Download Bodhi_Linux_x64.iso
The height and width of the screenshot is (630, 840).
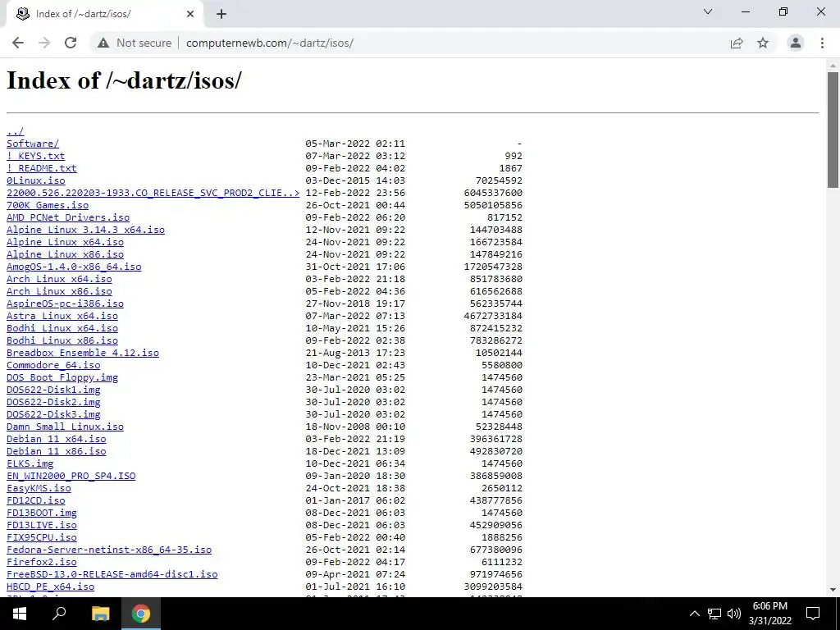62,328
